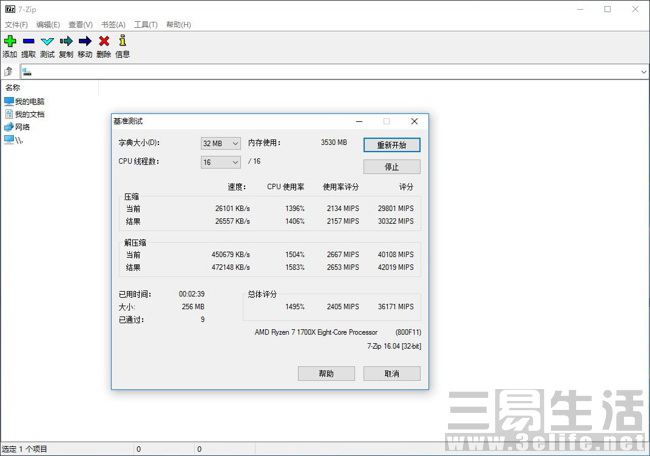Open the View (查看) menu

point(80,24)
